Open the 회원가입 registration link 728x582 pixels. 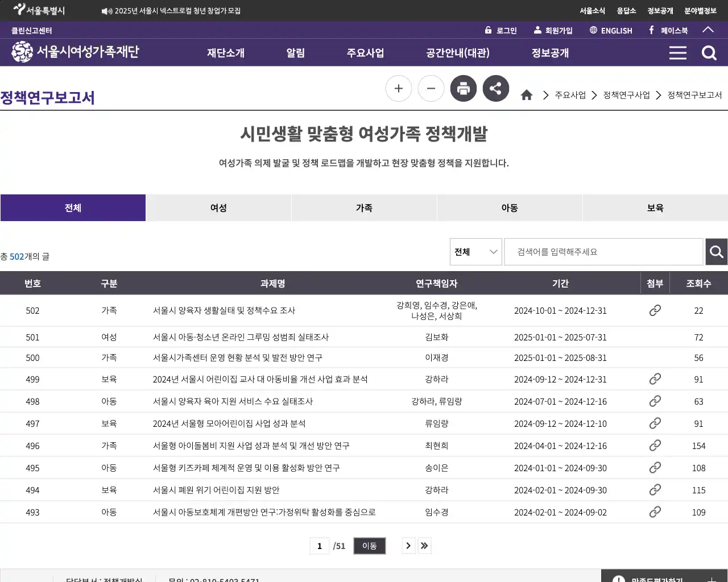click(x=553, y=30)
